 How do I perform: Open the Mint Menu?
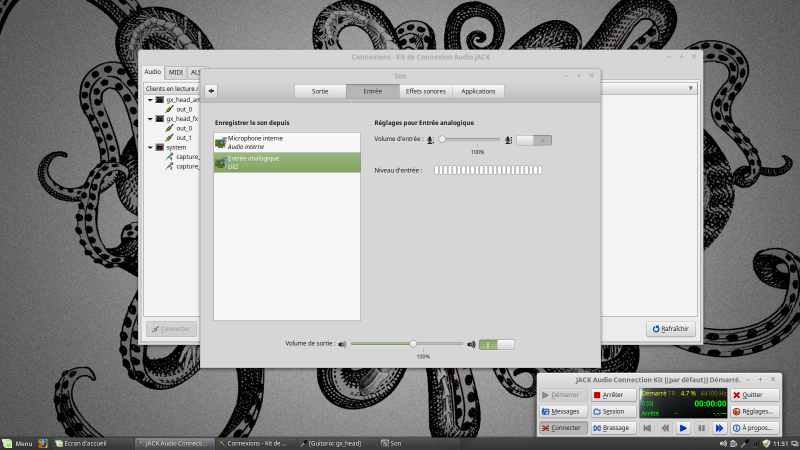click(x=17, y=443)
